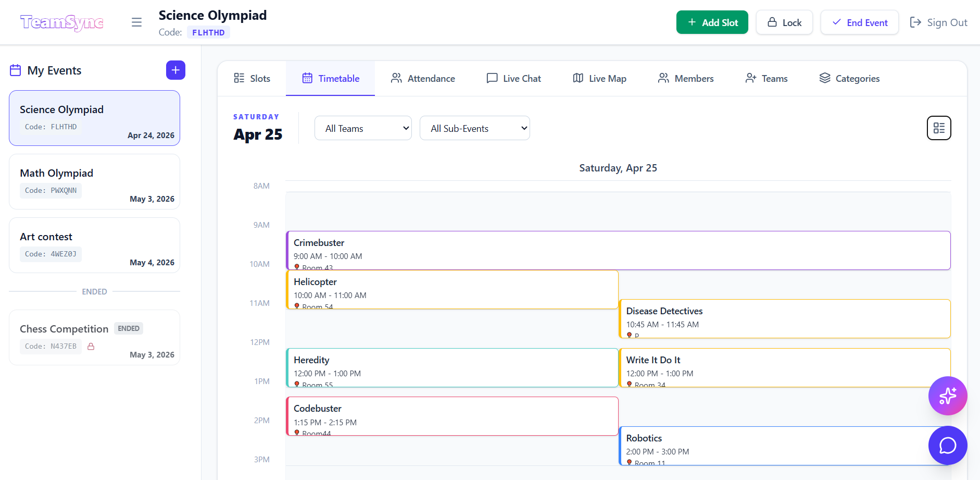The image size is (980, 480).
Task: Open the Helicopter timetable slot
Action: pos(452,290)
